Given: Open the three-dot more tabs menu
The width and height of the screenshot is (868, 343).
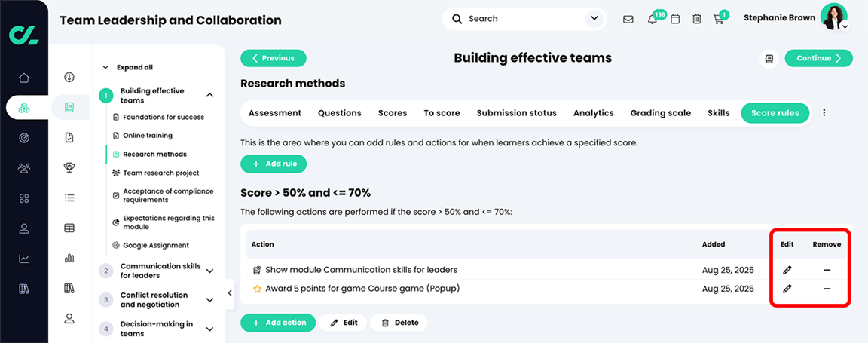Looking at the screenshot, I should (824, 113).
